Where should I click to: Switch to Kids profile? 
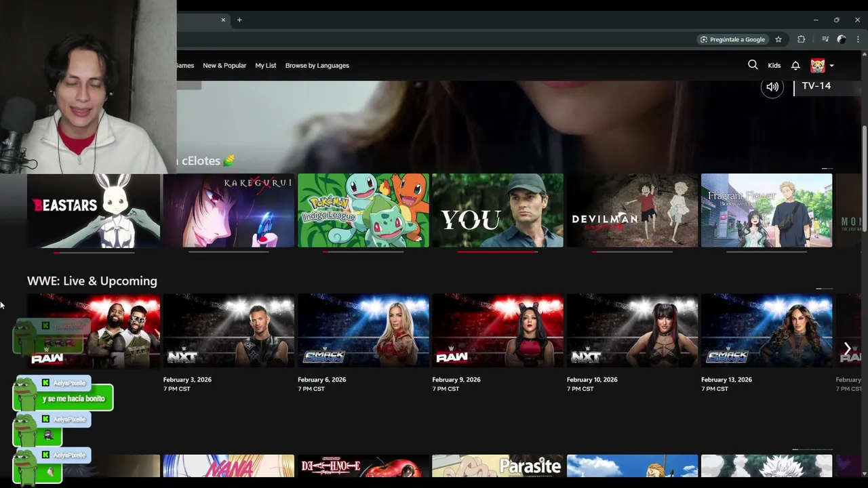[x=774, y=66]
